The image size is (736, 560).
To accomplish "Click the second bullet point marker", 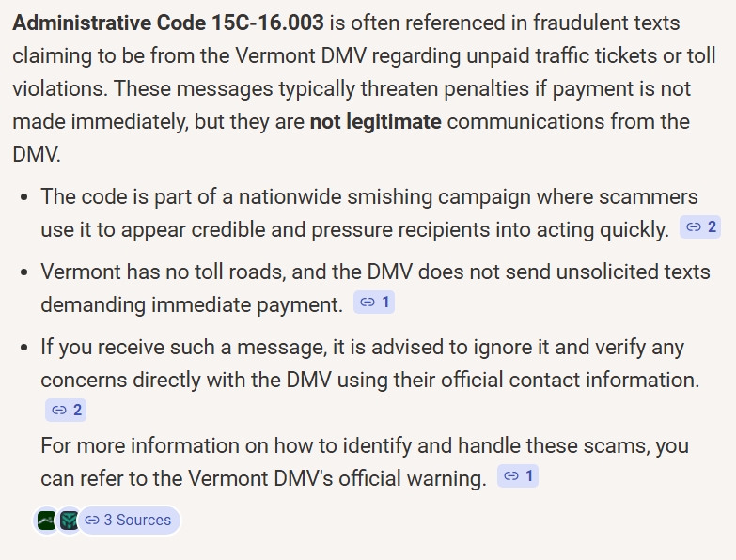I will coord(24,272).
